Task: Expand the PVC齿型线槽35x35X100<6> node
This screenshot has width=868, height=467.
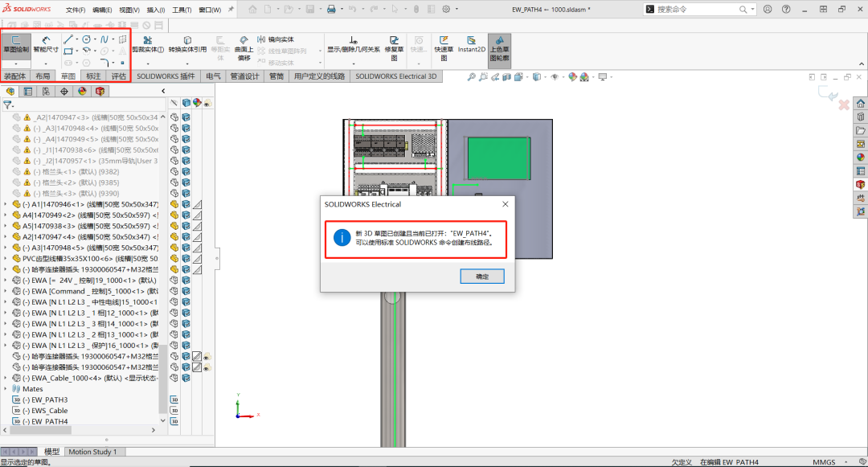Action: click(6, 258)
